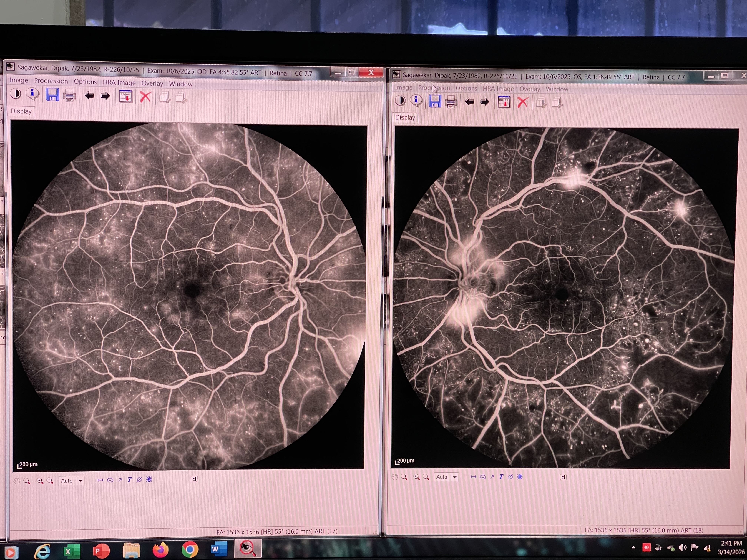Go to previous image in OD window
The width and height of the screenshot is (747, 560).
[x=89, y=96]
